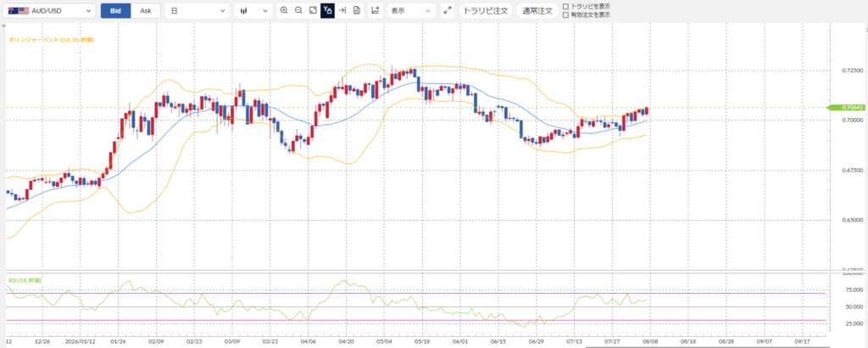Click the 2026/01/12 date axis label
Screen dimensions: 868x348
click(80, 342)
